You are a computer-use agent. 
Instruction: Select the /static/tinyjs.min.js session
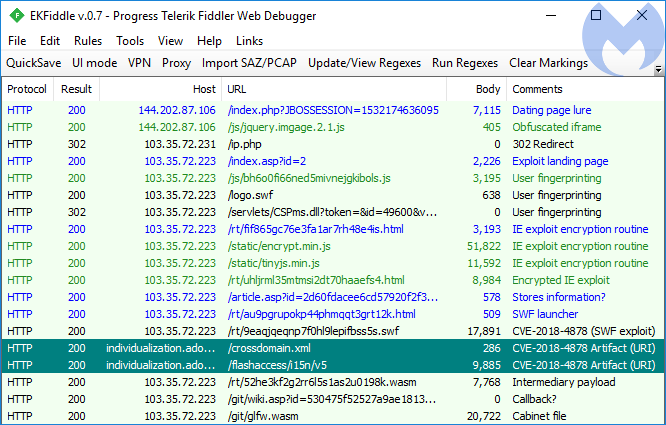(333, 263)
